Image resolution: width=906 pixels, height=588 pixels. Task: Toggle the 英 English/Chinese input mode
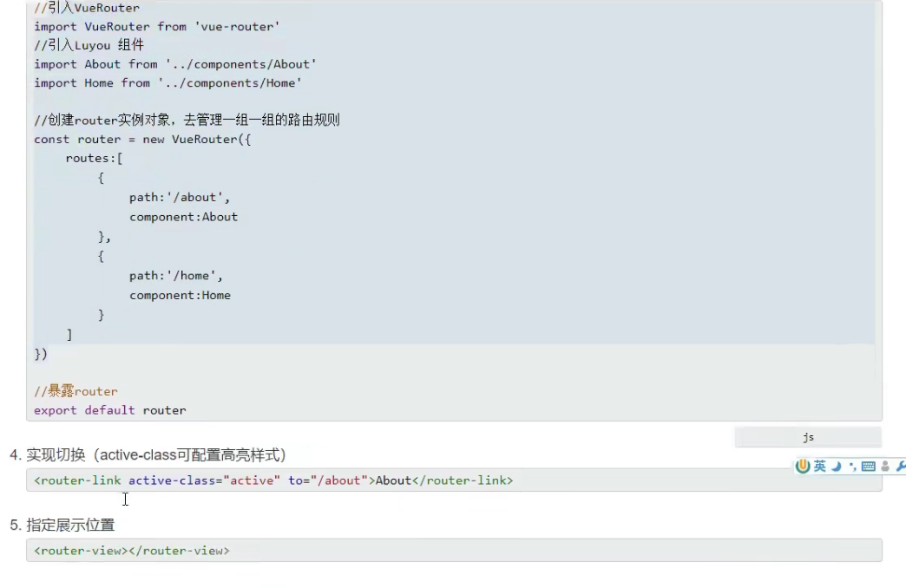[820, 467]
